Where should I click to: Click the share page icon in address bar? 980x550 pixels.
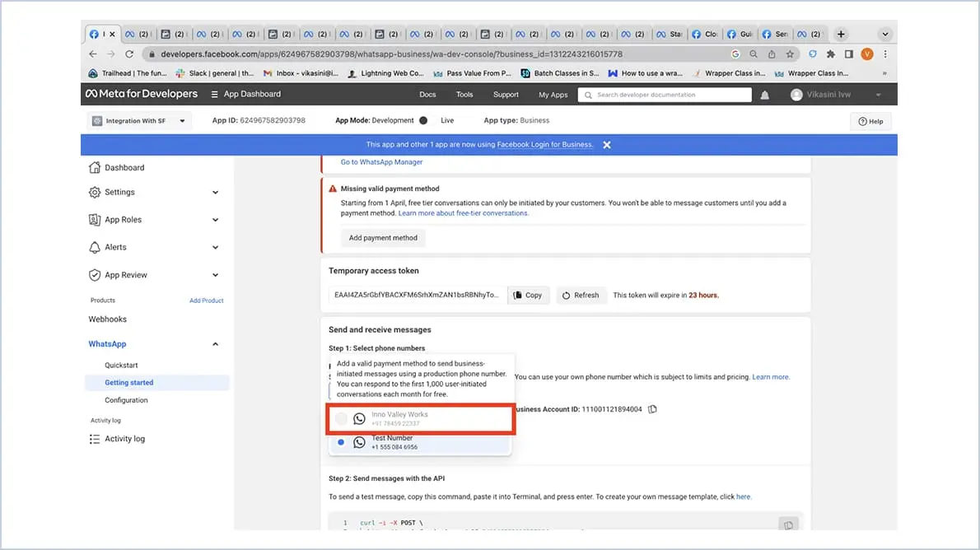pos(772,54)
